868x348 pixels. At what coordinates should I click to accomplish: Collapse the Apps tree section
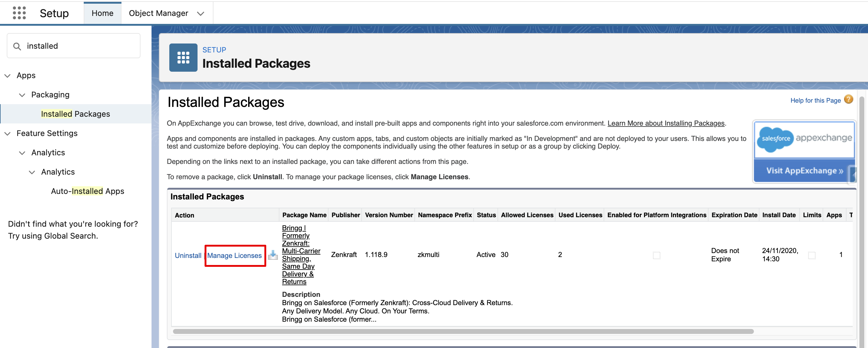click(x=7, y=76)
